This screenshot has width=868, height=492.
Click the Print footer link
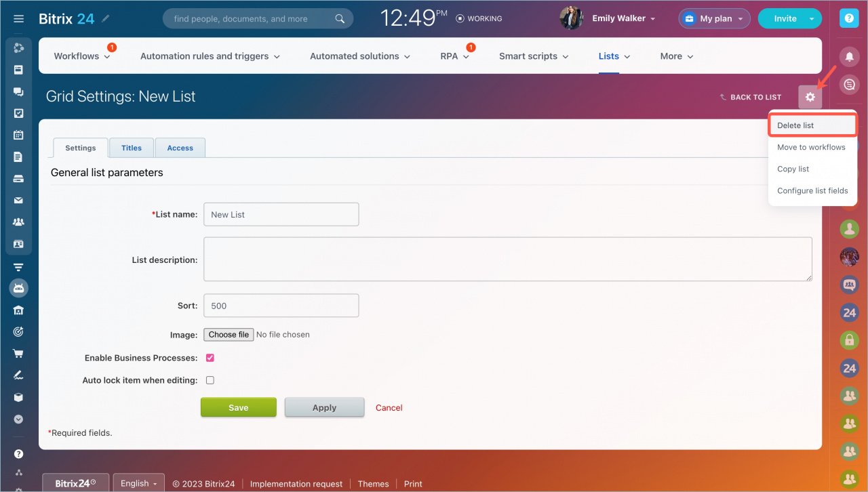(x=413, y=484)
